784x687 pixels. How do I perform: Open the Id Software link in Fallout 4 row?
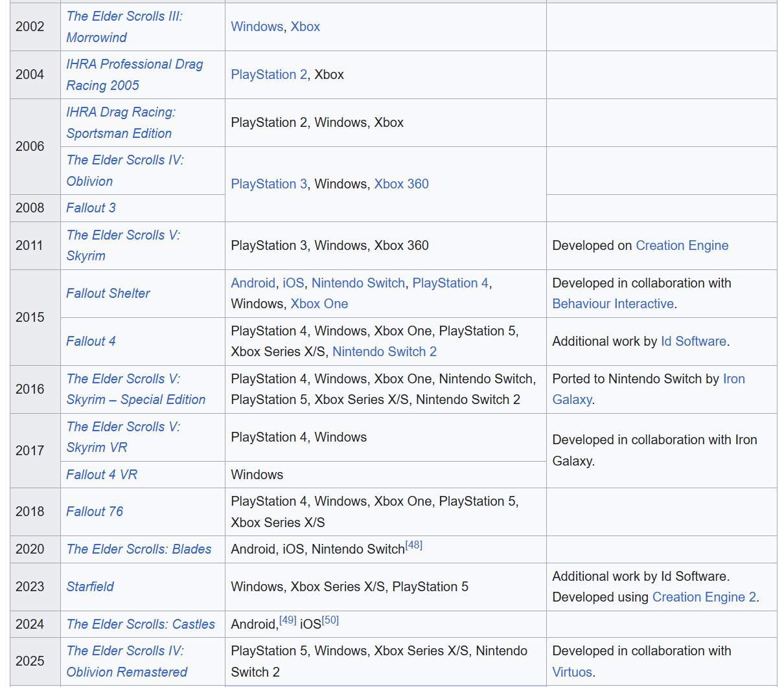coord(693,341)
